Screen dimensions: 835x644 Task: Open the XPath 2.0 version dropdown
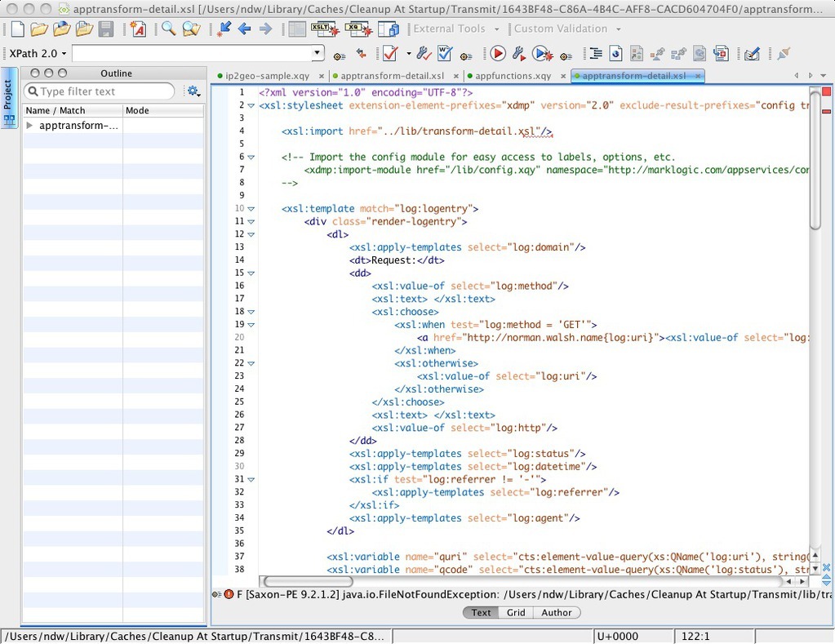(x=38, y=53)
